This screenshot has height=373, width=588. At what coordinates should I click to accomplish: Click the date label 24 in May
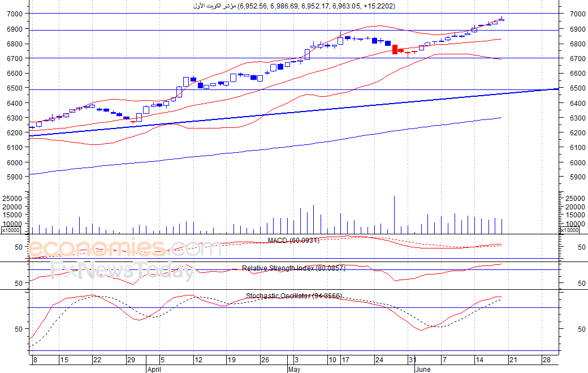(379, 360)
